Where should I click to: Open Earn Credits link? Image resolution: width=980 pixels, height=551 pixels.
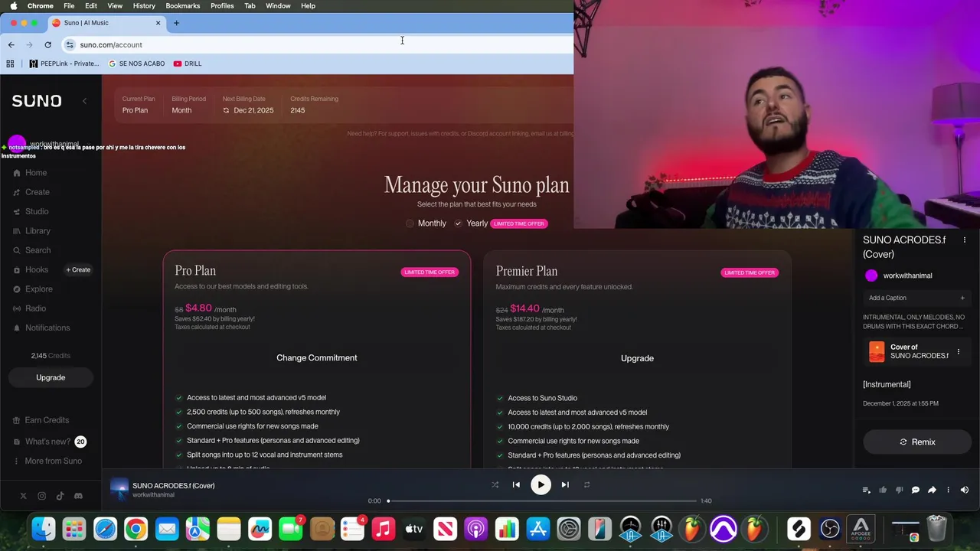(x=41, y=420)
